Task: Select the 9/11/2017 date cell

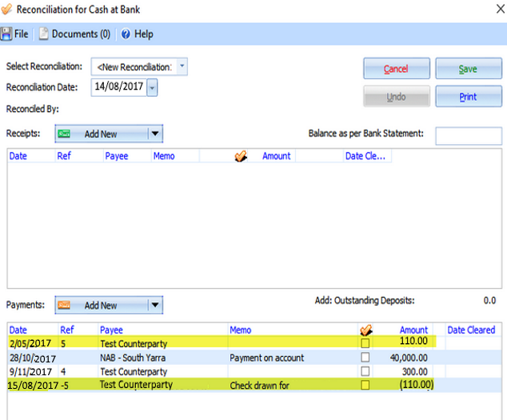Action: point(30,372)
